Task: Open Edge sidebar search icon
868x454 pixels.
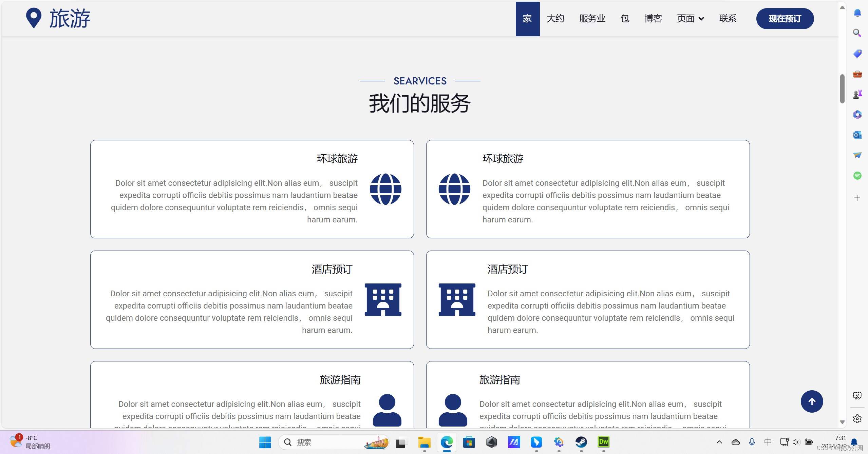Action: [x=857, y=33]
